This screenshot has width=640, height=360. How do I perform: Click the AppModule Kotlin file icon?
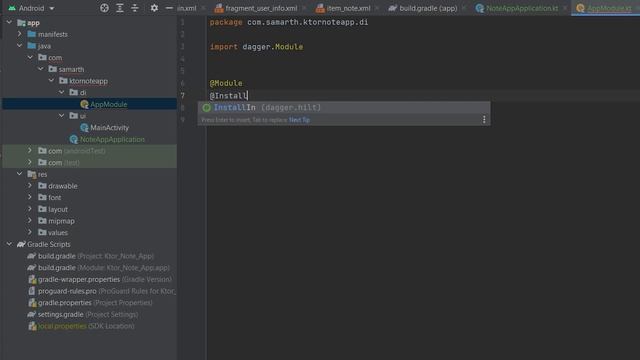(x=84, y=104)
